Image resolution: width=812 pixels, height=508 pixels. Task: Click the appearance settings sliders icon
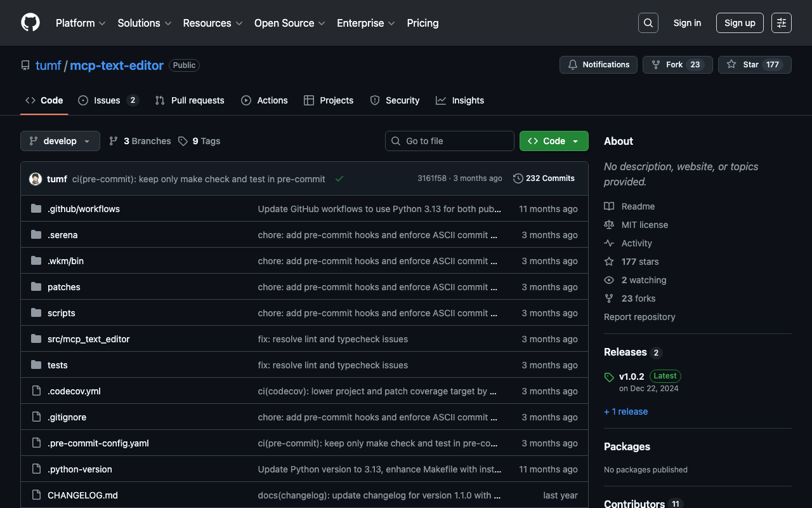pyautogui.click(x=781, y=23)
